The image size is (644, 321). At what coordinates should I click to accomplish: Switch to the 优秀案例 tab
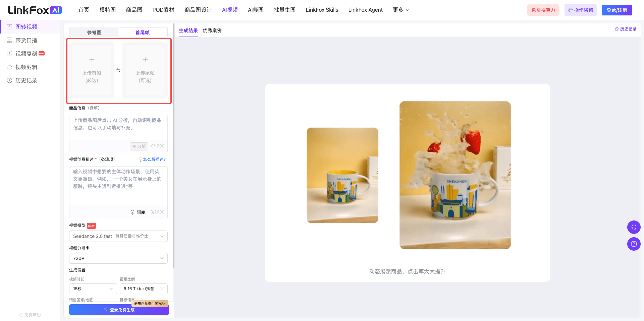(212, 30)
